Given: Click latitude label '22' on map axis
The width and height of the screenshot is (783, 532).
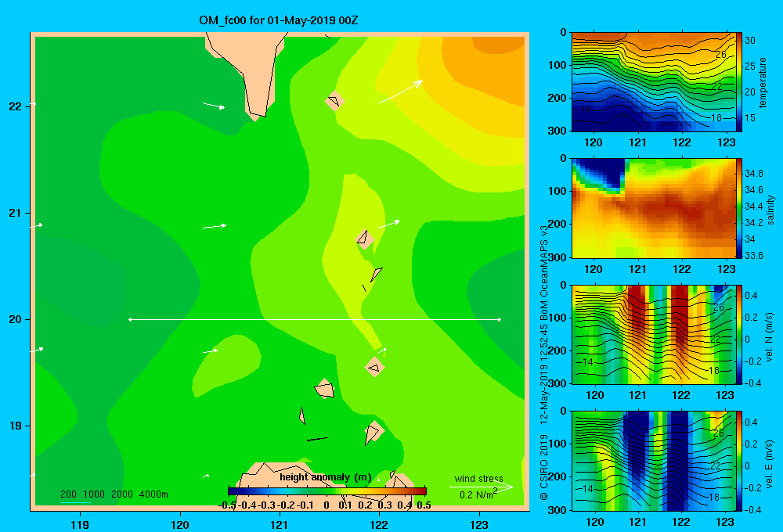Looking at the screenshot, I should tap(16, 106).
